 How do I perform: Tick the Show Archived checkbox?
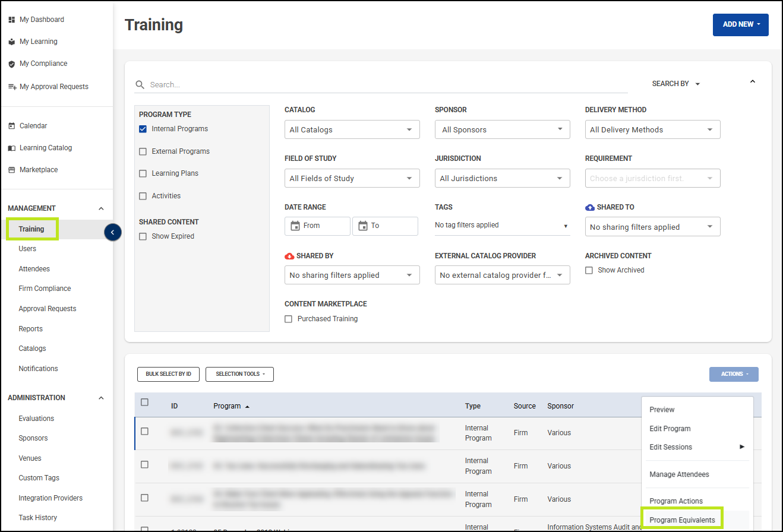(589, 270)
